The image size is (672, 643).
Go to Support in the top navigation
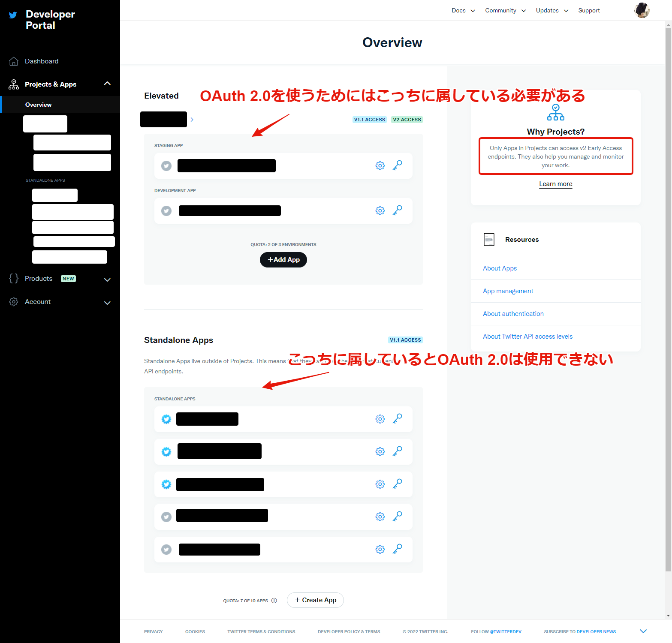tap(589, 10)
